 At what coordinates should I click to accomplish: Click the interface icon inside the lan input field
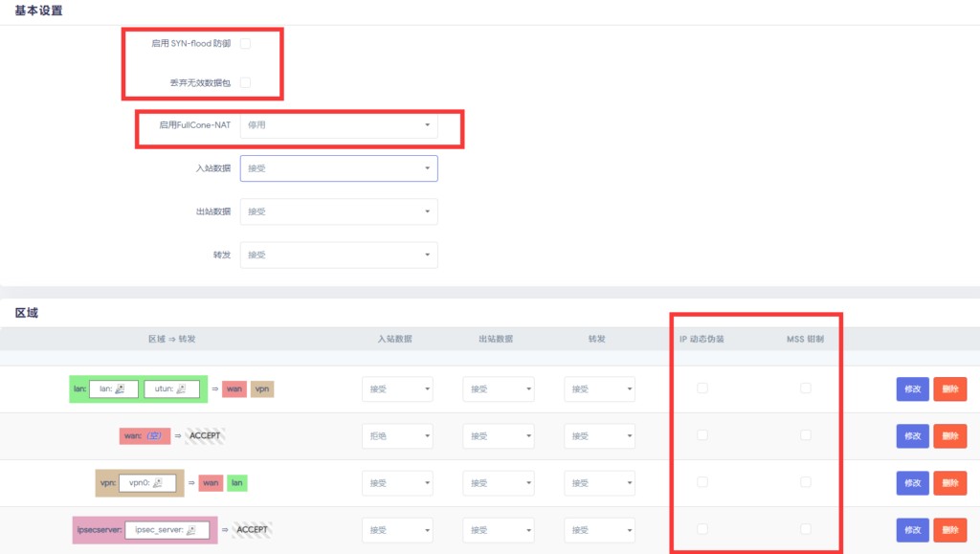(122, 388)
